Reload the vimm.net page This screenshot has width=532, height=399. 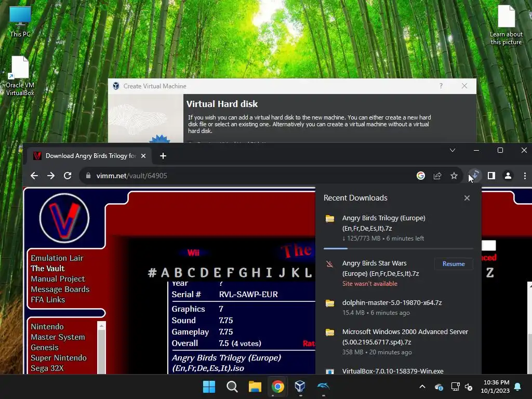pyautogui.click(x=68, y=176)
